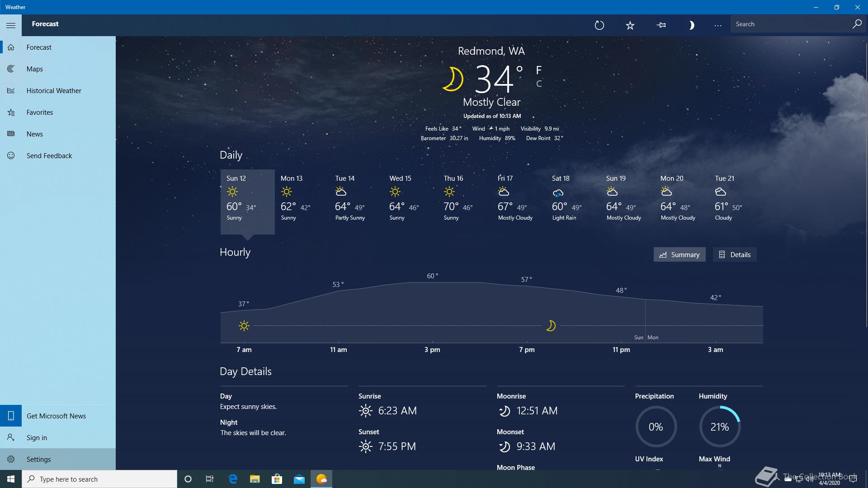Screen dimensions: 868x488
Task: Switch to Celsius unit
Action: point(538,84)
